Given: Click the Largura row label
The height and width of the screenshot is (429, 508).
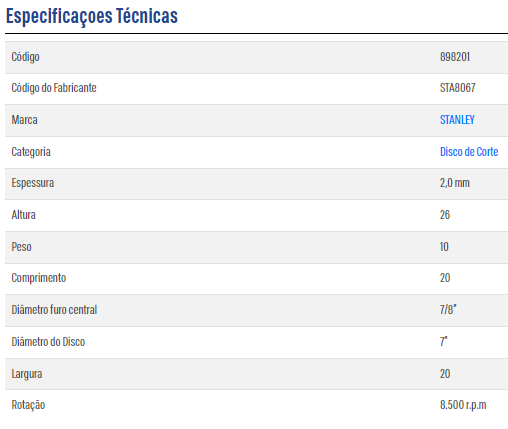Looking at the screenshot, I should [27, 374].
